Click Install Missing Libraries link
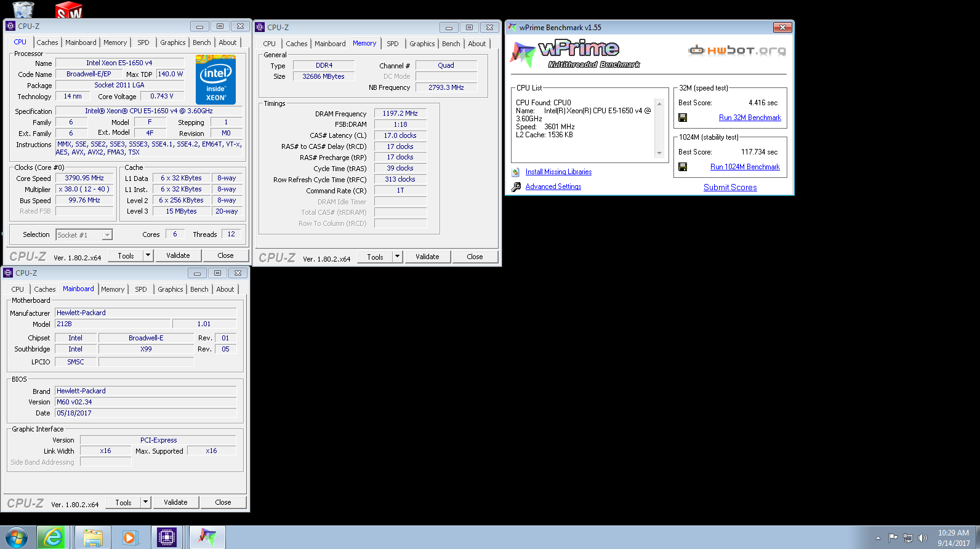 558,172
